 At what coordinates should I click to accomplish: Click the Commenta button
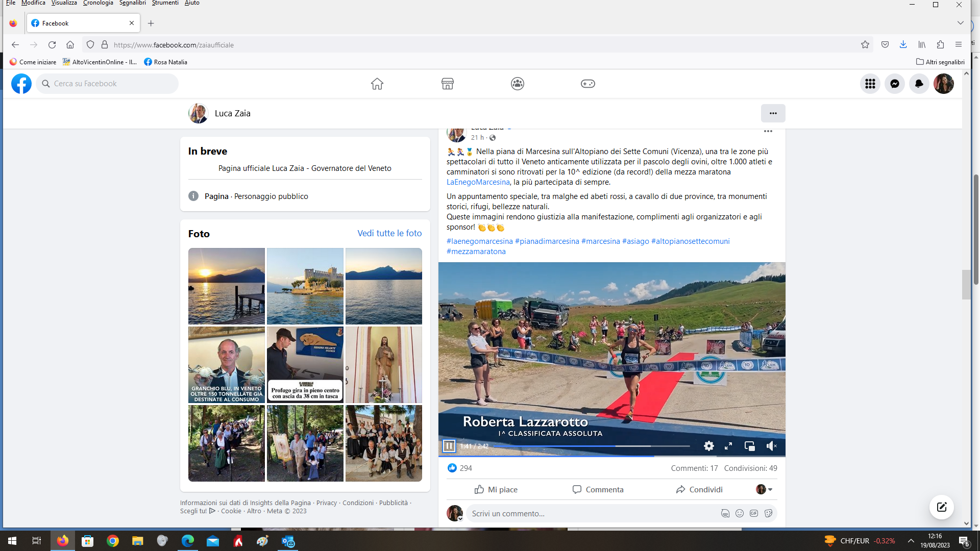598,490
